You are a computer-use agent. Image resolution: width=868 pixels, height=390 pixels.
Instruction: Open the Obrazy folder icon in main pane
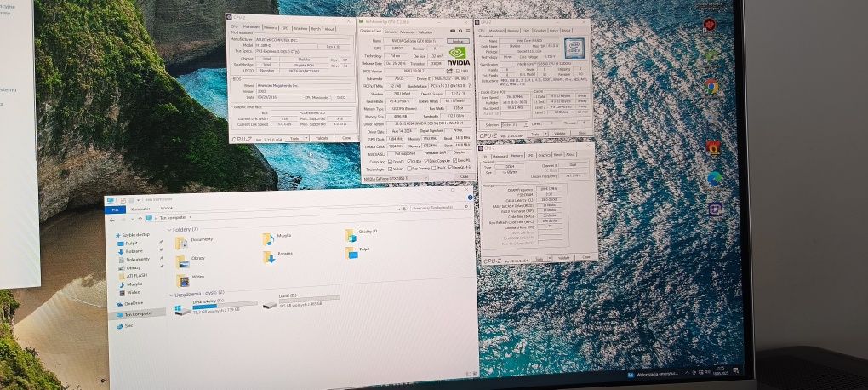(x=182, y=262)
